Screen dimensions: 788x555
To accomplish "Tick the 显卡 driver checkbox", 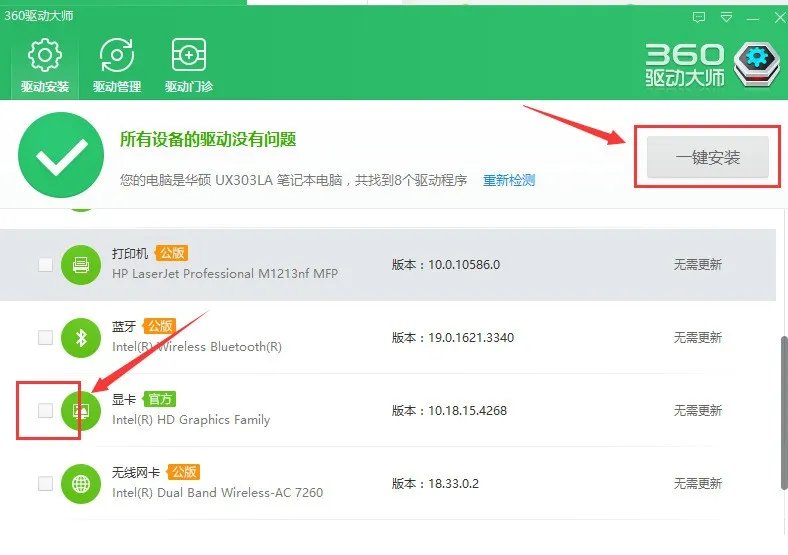I will pos(45,410).
